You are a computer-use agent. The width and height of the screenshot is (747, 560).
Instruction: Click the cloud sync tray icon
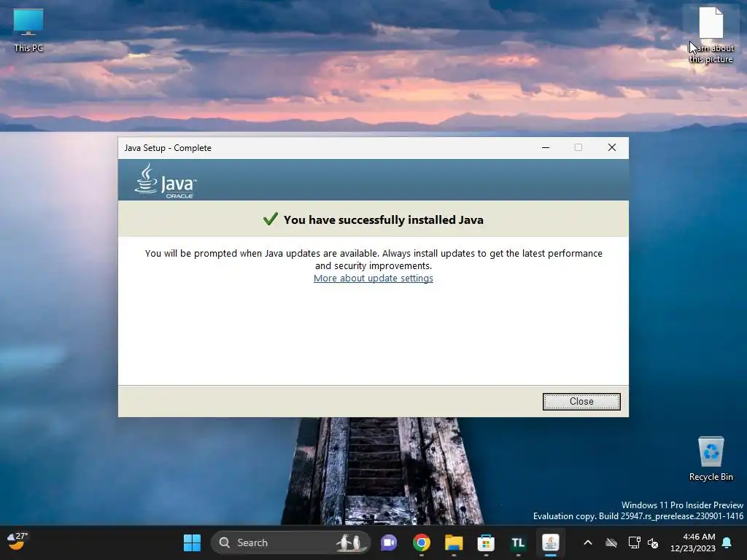coord(611,542)
